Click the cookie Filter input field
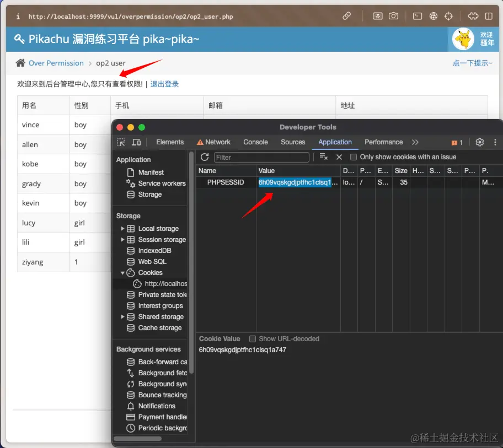The height and width of the screenshot is (448, 503). pos(261,157)
